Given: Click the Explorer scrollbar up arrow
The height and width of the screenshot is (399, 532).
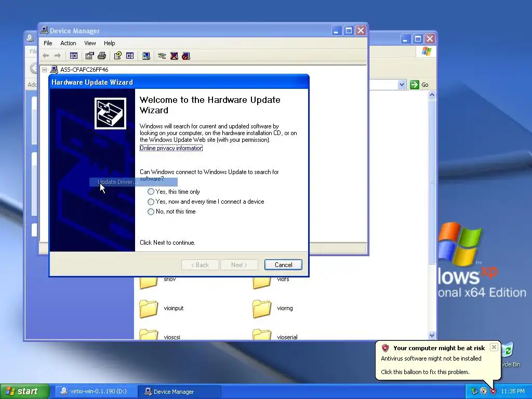Looking at the screenshot, I should (432, 95).
